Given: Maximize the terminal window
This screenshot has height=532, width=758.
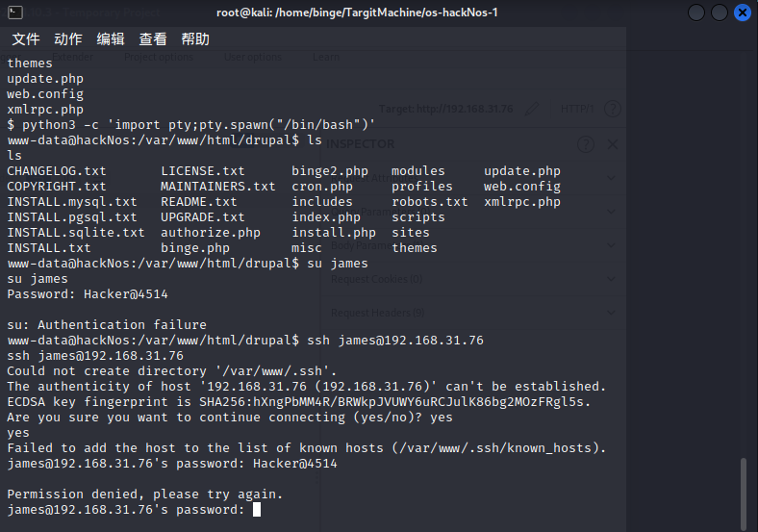Looking at the screenshot, I should pos(720,13).
